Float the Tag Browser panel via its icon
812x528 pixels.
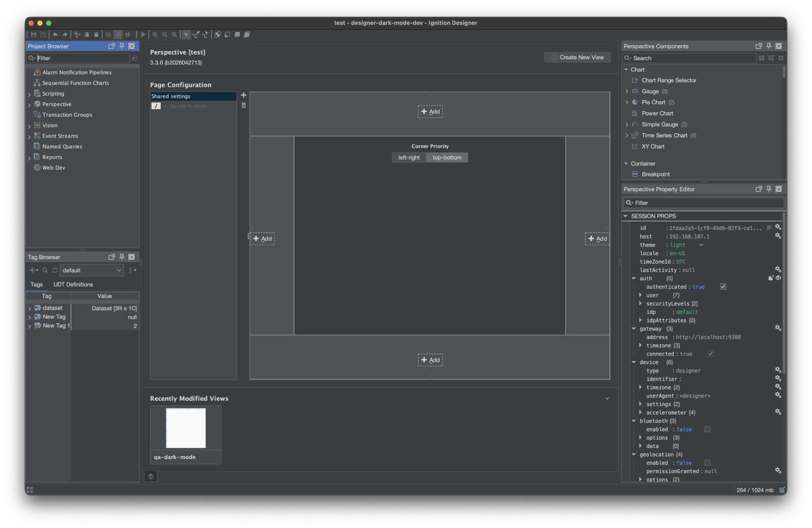111,257
